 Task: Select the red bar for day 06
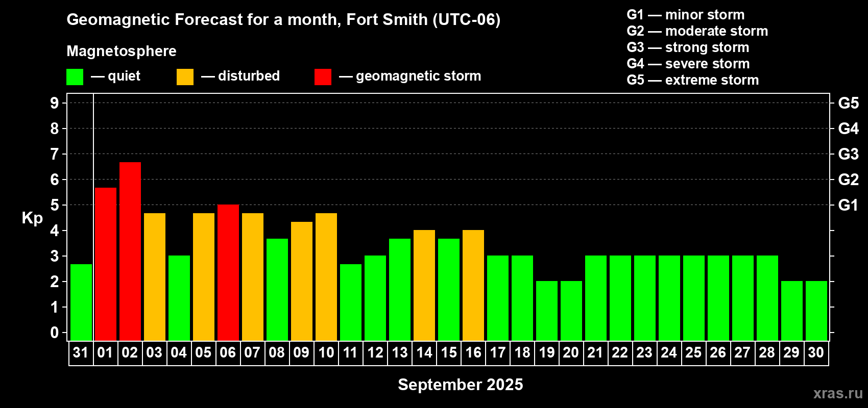coord(228,272)
